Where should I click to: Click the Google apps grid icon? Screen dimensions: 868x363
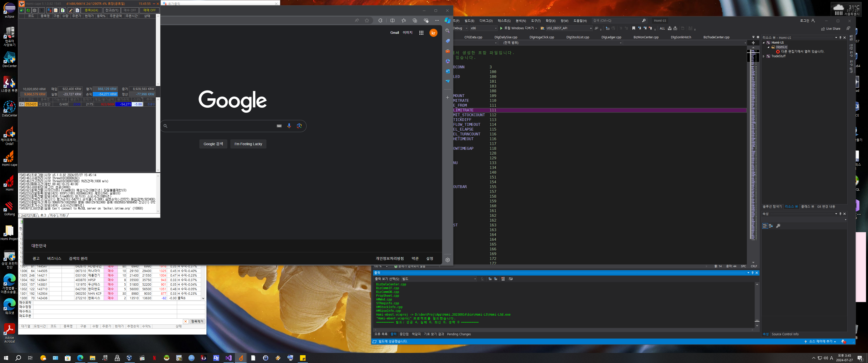point(421,33)
